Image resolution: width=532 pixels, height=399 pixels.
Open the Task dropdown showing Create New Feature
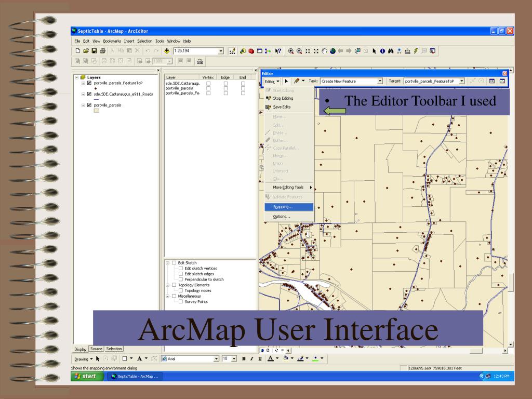380,81
